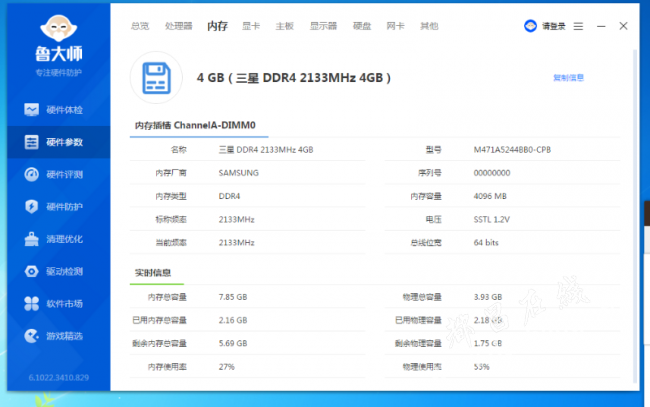Click memory usage 27% value
This screenshot has width=650, height=407.
pyautogui.click(x=226, y=367)
